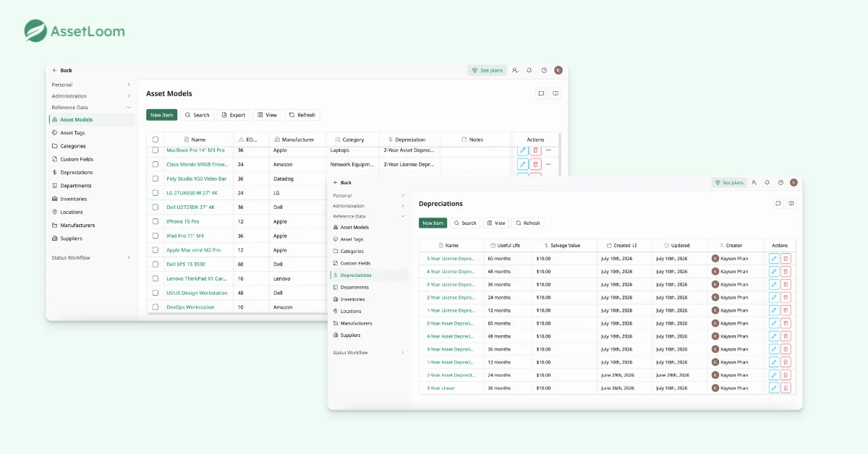
Task: Delete the 2-Year Asset Depreciation entry
Action: [786, 375]
